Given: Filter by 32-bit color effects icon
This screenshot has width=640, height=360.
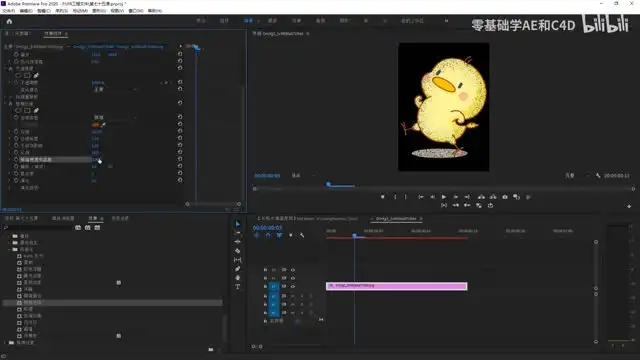Looking at the screenshot, I should 87,228.
